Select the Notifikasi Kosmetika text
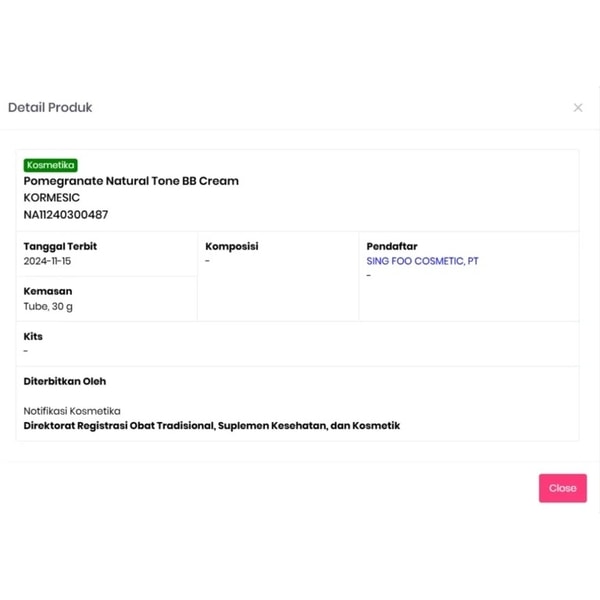 tap(72, 411)
